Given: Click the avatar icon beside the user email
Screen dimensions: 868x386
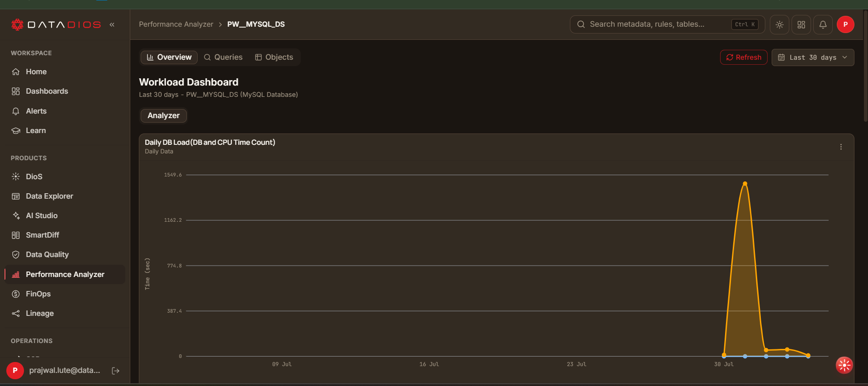Looking at the screenshot, I should tap(15, 371).
